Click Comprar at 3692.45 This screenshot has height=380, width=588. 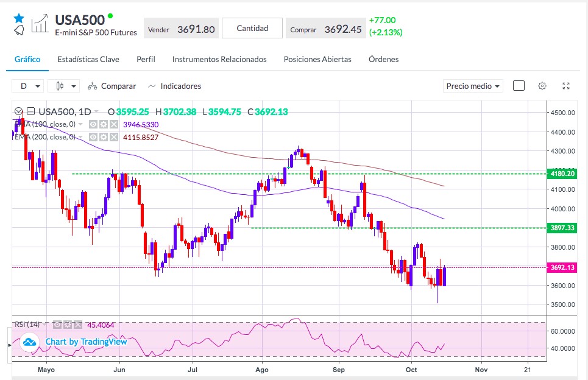click(x=326, y=29)
